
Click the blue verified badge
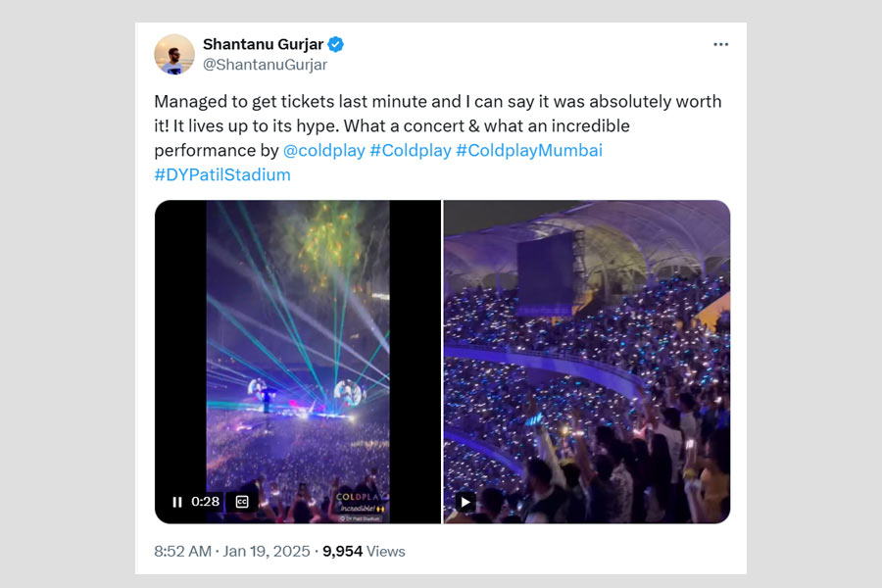(x=335, y=45)
